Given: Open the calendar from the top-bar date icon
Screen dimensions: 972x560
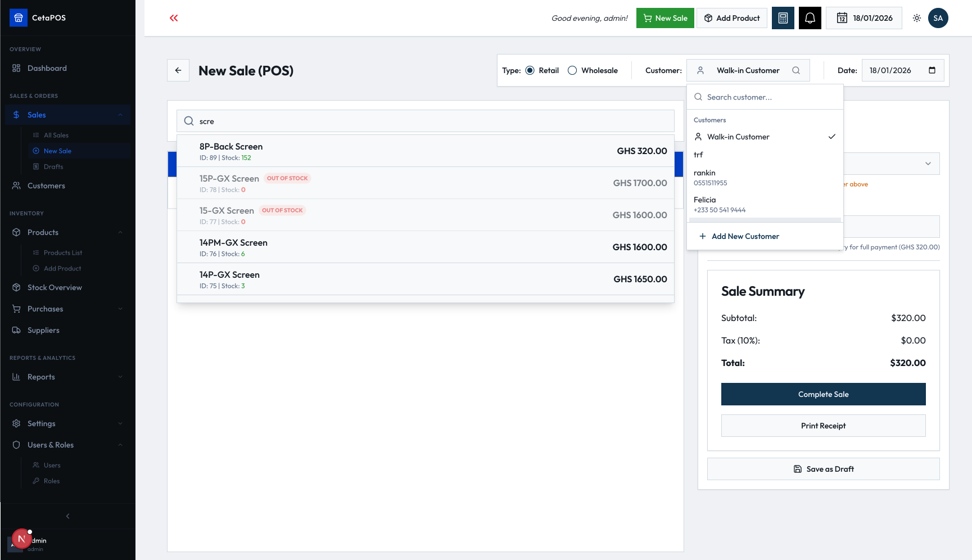Looking at the screenshot, I should [x=842, y=17].
